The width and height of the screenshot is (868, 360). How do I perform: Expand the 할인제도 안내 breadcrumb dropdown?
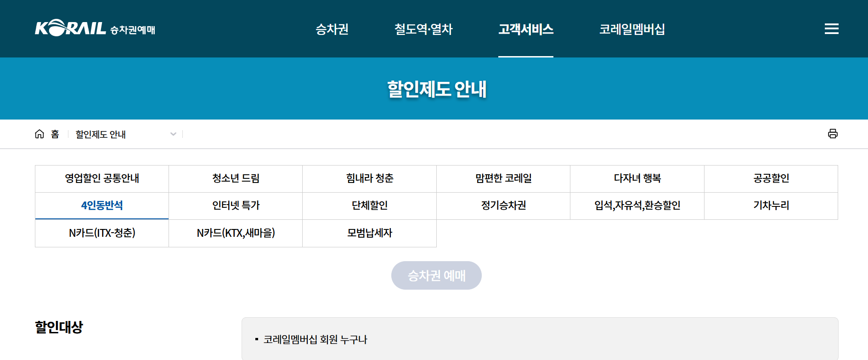(x=125, y=134)
